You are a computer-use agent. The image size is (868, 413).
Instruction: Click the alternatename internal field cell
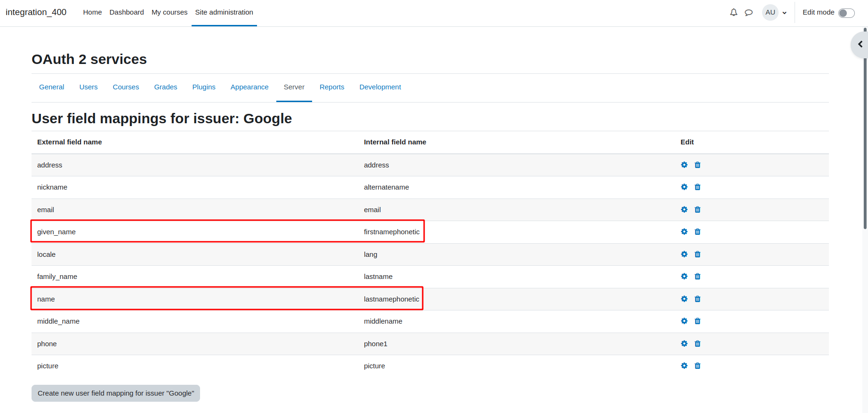click(386, 187)
